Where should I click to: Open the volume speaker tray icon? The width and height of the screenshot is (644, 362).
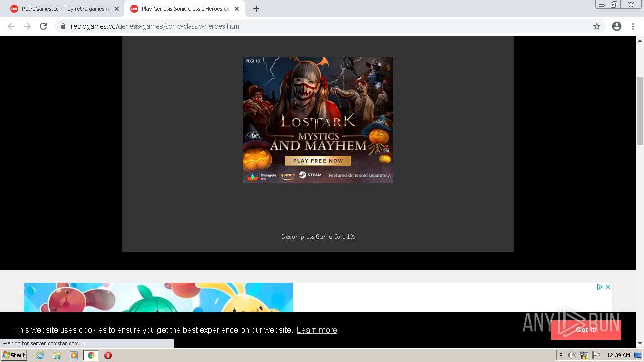572,355
